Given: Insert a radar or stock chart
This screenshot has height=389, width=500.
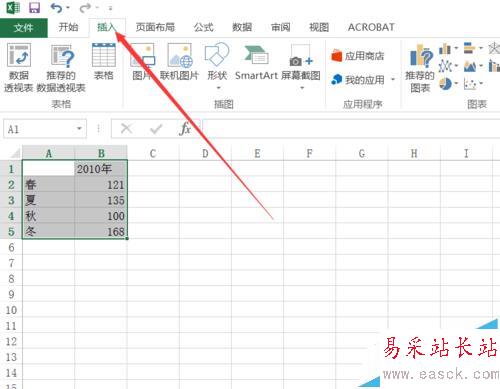Looking at the screenshot, I should [x=494, y=48].
